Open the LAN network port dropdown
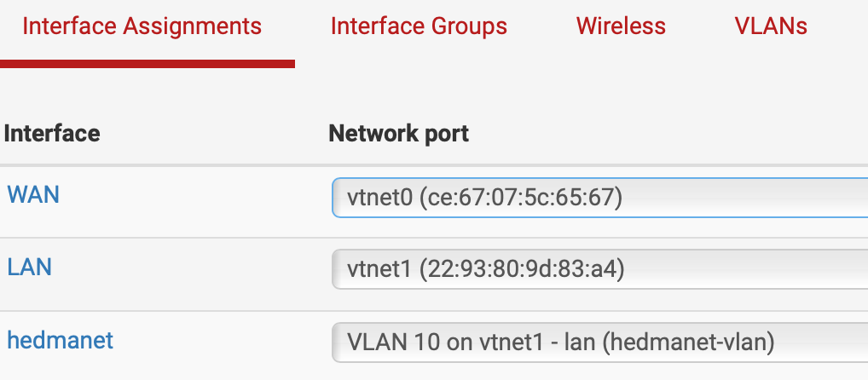 click(599, 271)
